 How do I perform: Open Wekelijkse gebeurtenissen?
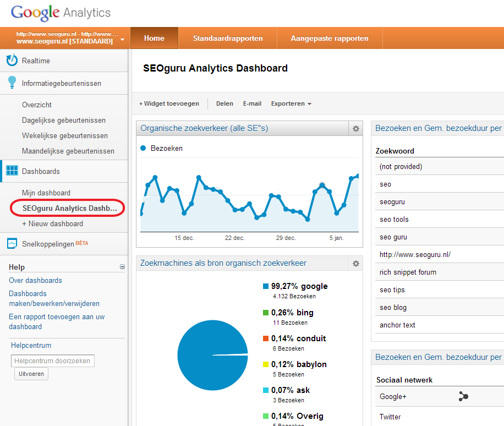64,136
